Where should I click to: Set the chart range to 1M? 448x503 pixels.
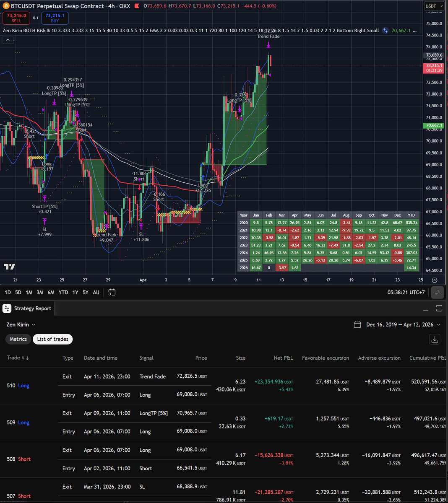point(29,293)
